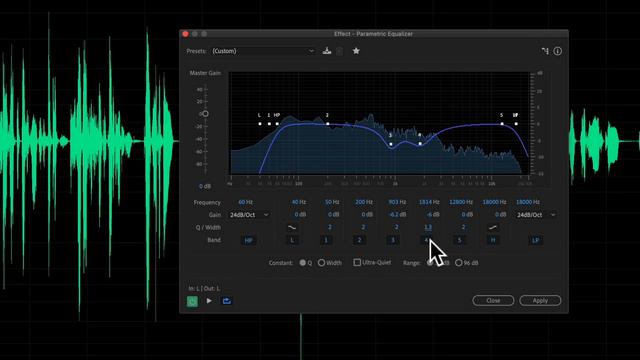The image size is (640, 360).
Task: Click the H band frequency 18000 Hz
Action: [494, 202]
